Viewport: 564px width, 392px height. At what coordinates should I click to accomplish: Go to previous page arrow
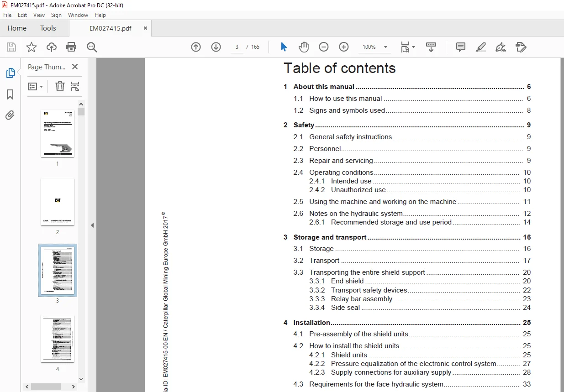(196, 47)
